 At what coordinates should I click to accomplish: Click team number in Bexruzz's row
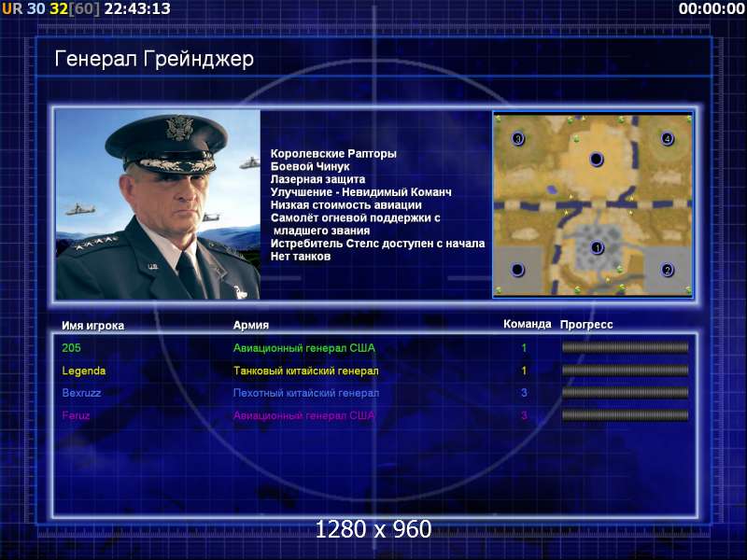click(x=524, y=393)
